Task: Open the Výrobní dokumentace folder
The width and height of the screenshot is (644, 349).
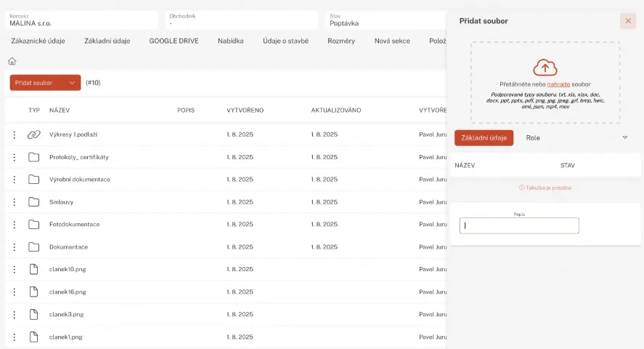Action: (x=80, y=180)
